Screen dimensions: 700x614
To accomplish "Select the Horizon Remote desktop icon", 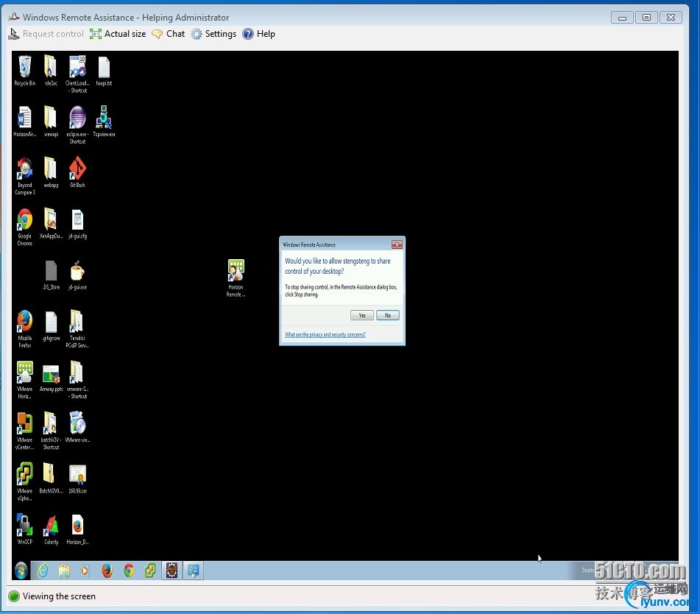I will [236, 278].
